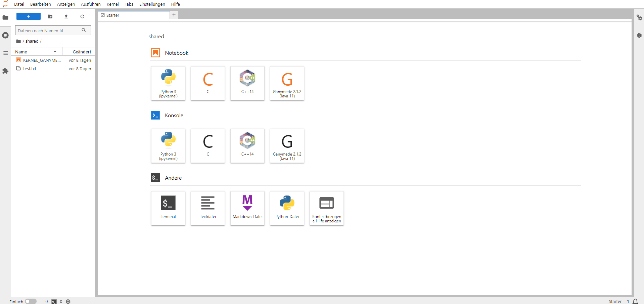Screen dimensions: 644x304
Task: Open the debugger bug icon panel
Action: tap(639, 35)
